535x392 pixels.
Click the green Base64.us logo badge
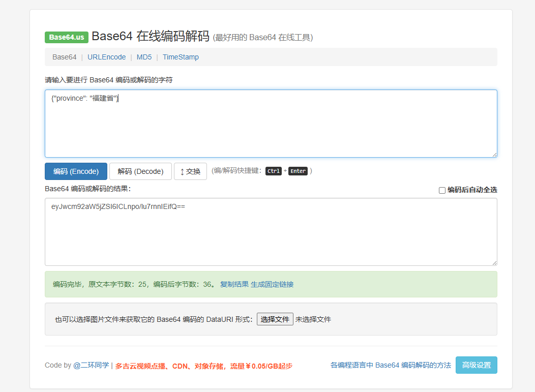coord(67,37)
